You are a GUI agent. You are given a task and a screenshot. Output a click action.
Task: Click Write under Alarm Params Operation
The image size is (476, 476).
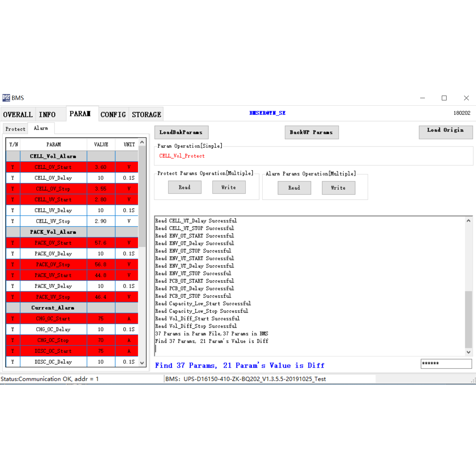pos(338,188)
